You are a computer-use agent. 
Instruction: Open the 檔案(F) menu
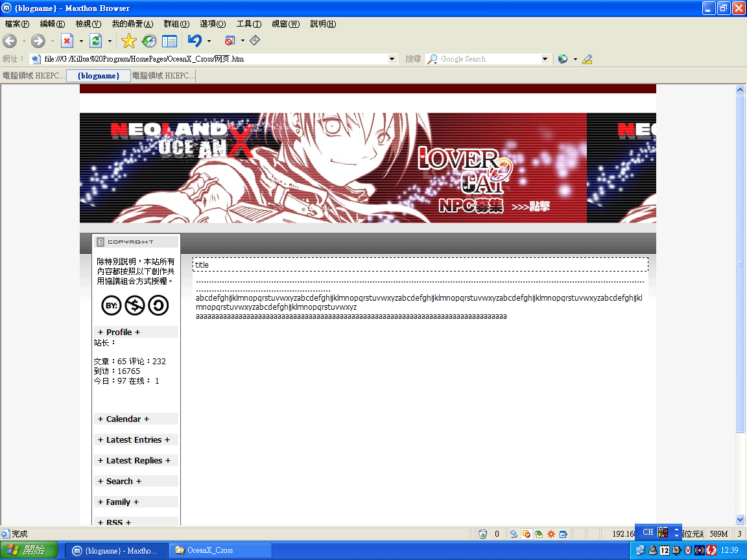pyautogui.click(x=17, y=24)
